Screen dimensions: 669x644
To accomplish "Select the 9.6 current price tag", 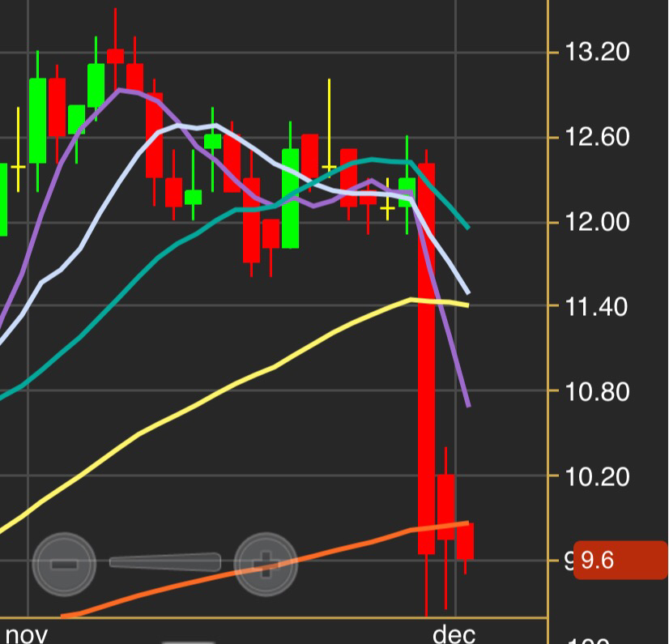I will click(620, 560).
